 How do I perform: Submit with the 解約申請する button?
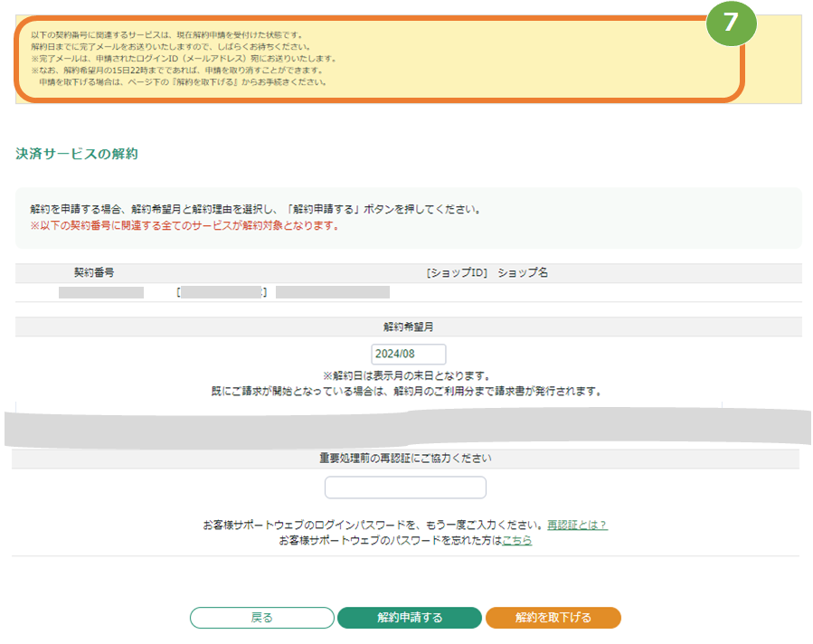click(410, 618)
